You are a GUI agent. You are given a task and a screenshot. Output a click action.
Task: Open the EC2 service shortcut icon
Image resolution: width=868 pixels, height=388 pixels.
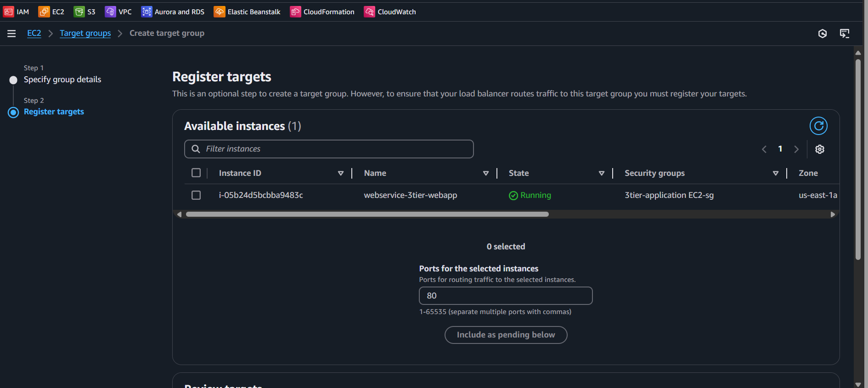pyautogui.click(x=44, y=11)
